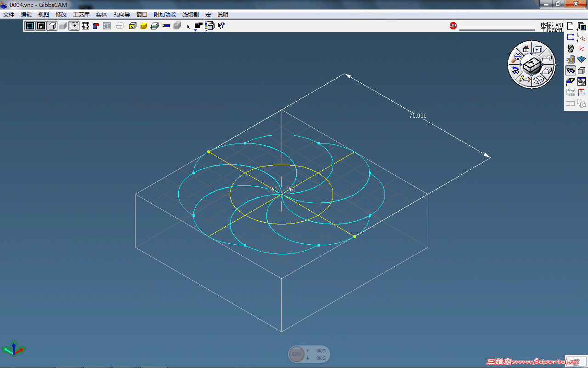Image resolution: width=588 pixels, height=368 pixels.
Task: Click the greyed overlapping rounded shapes icon
Action: click(120, 26)
